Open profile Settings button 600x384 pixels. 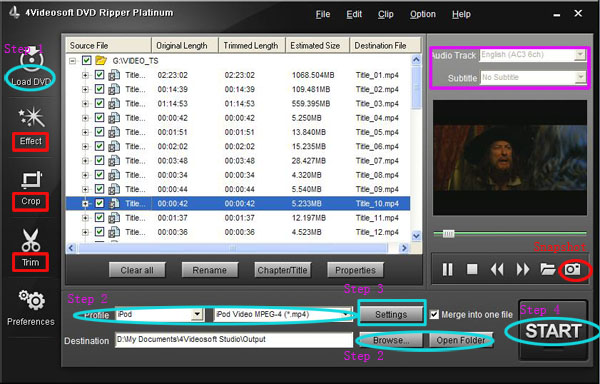tap(391, 314)
